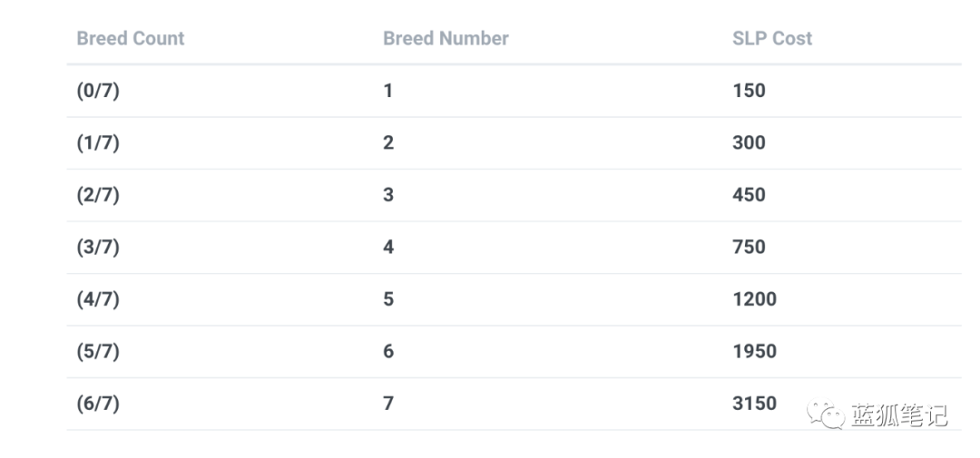980x458 pixels.
Task: Select the (5/7) breed count cell
Action: 98,352
